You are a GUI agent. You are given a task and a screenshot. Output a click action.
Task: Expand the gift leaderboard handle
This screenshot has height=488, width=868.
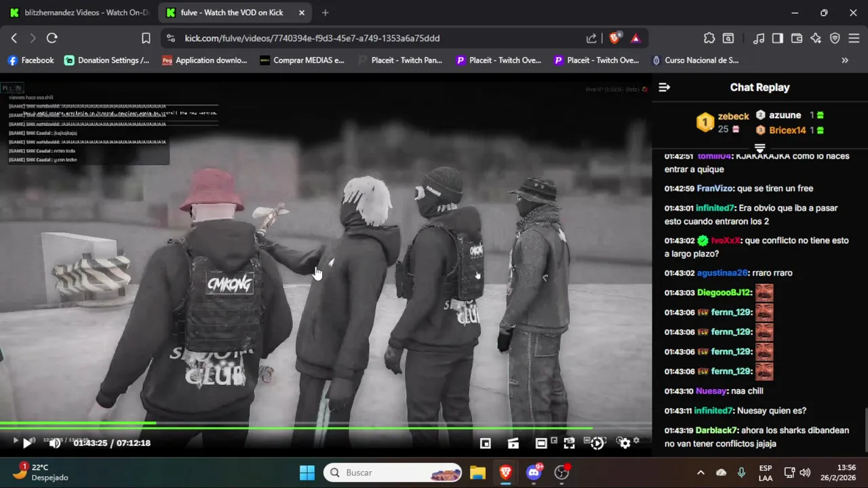pos(759,148)
